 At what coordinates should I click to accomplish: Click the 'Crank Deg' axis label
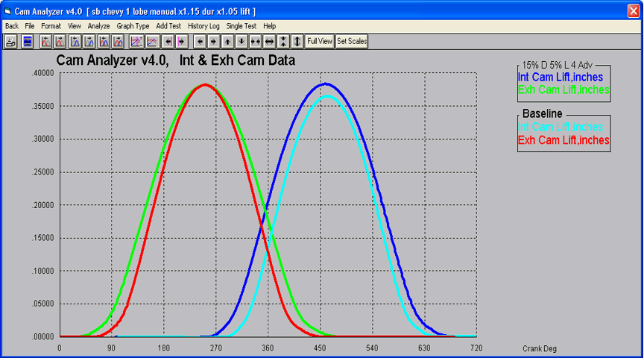(x=539, y=348)
